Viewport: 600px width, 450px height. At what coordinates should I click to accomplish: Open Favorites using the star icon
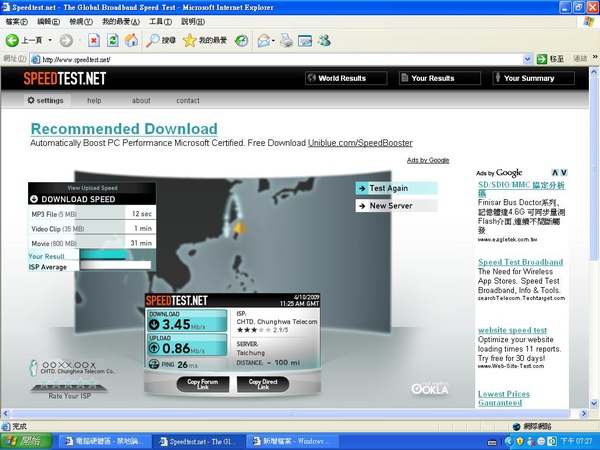coord(205,40)
